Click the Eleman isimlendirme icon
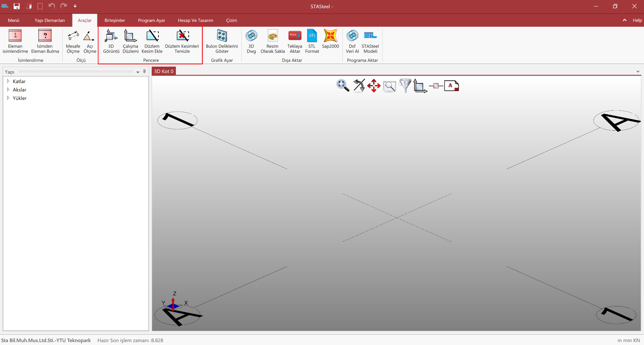 [x=15, y=36]
